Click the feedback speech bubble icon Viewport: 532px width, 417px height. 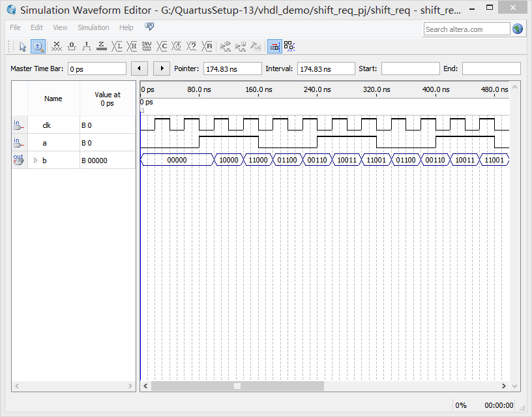pyautogui.click(x=149, y=27)
